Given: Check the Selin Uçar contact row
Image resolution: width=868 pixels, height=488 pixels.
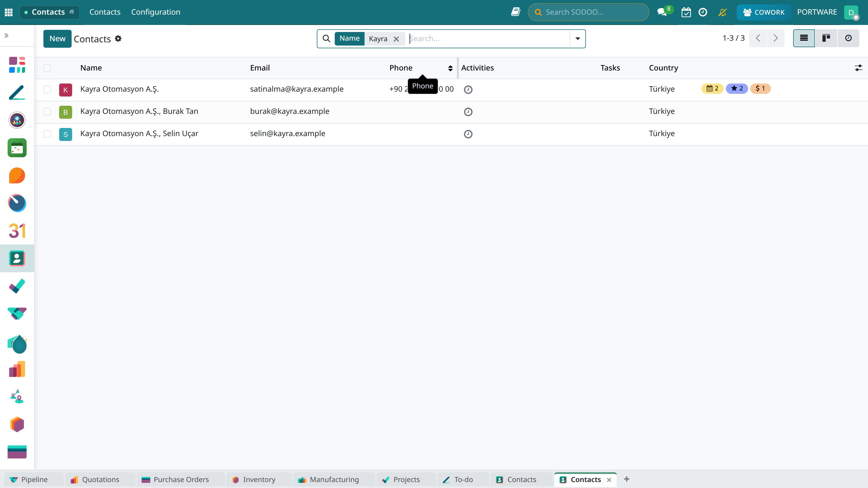Looking at the screenshot, I should click(x=47, y=134).
